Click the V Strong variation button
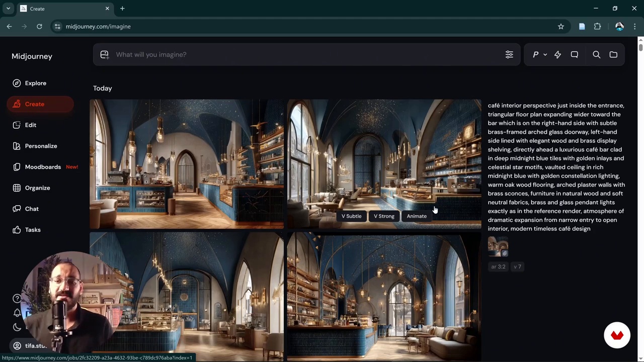Screen dimensions: 644x362 [x=384, y=216]
